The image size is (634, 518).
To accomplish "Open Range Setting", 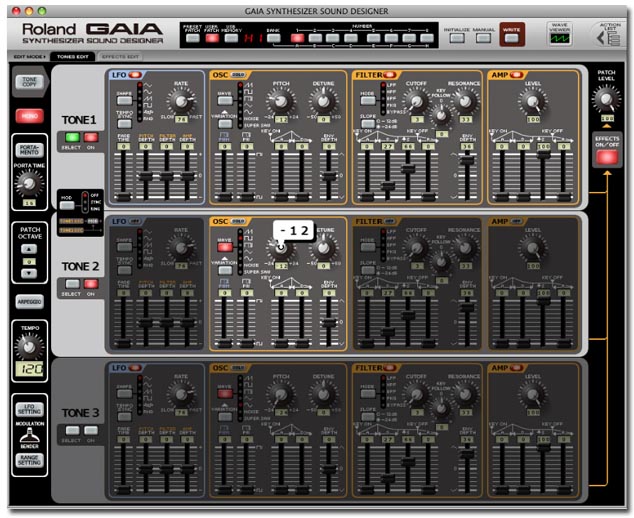I will [x=29, y=460].
